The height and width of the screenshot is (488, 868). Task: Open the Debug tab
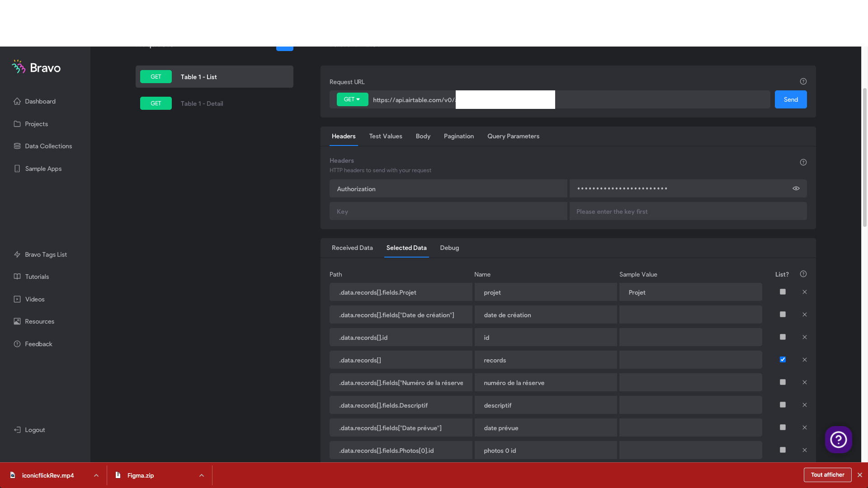pyautogui.click(x=449, y=248)
